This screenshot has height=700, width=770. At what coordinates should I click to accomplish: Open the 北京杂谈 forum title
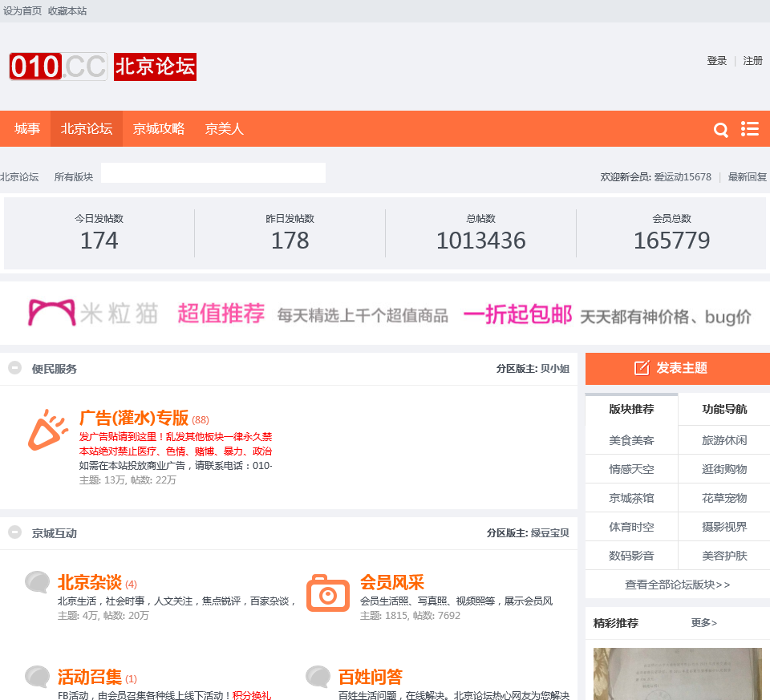coord(89,582)
